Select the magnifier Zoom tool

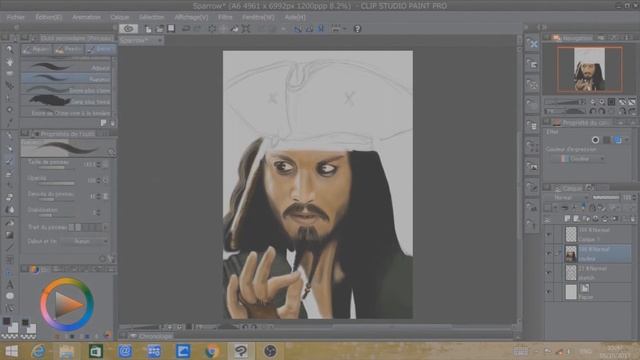click(x=9, y=49)
